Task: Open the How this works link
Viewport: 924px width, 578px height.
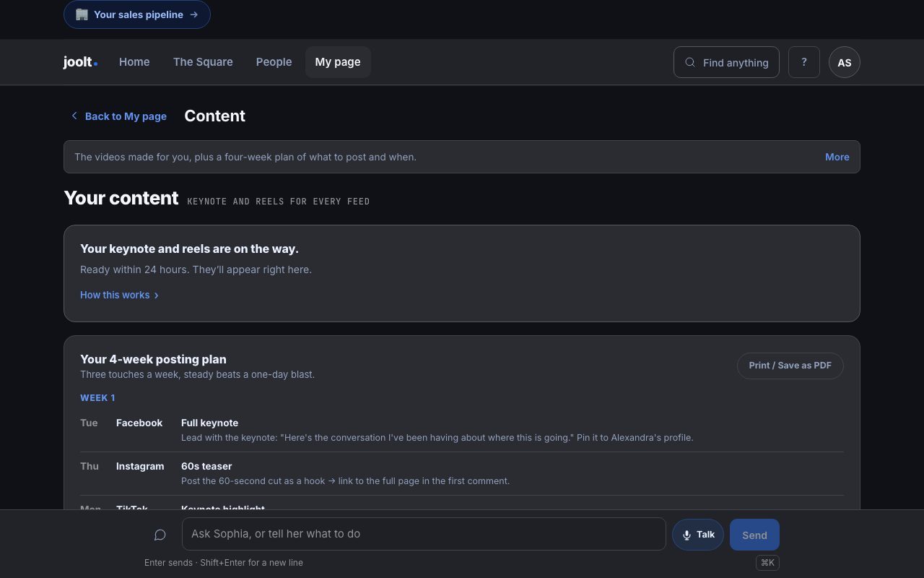Action: 119,295
